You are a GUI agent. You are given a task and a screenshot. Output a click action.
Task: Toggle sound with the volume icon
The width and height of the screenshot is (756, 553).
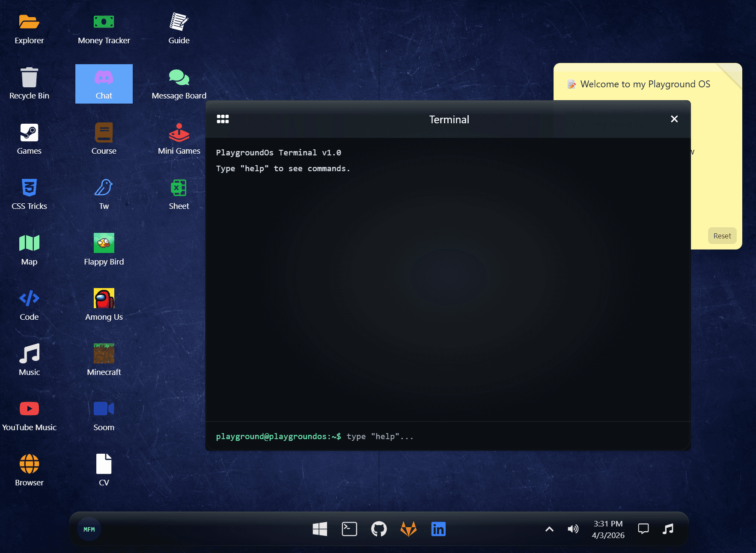(x=573, y=529)
